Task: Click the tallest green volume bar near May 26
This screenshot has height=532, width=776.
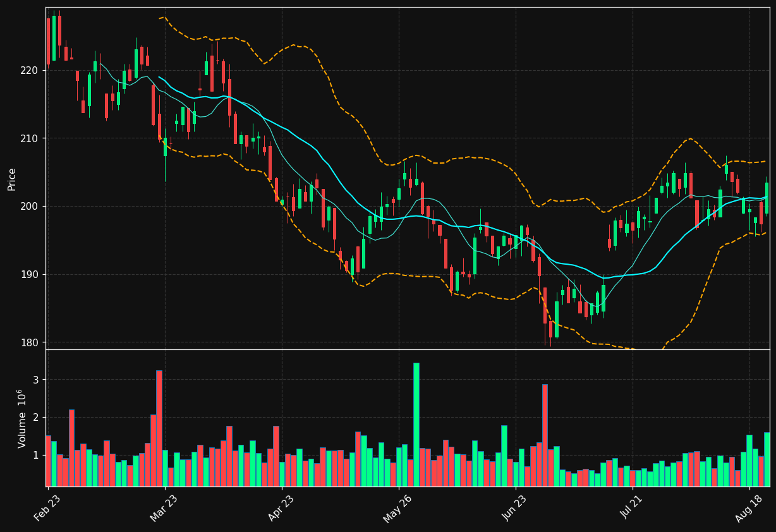Action: (x=416, y=425)
